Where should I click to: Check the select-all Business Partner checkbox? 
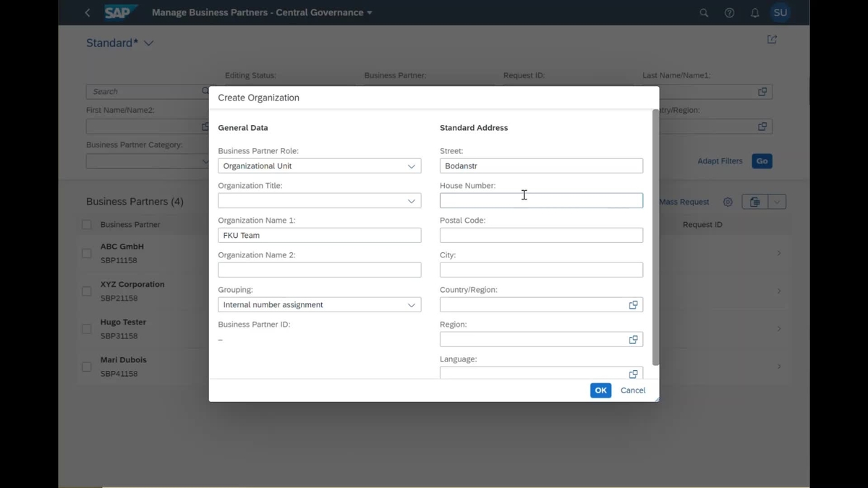tap(86, 224)
